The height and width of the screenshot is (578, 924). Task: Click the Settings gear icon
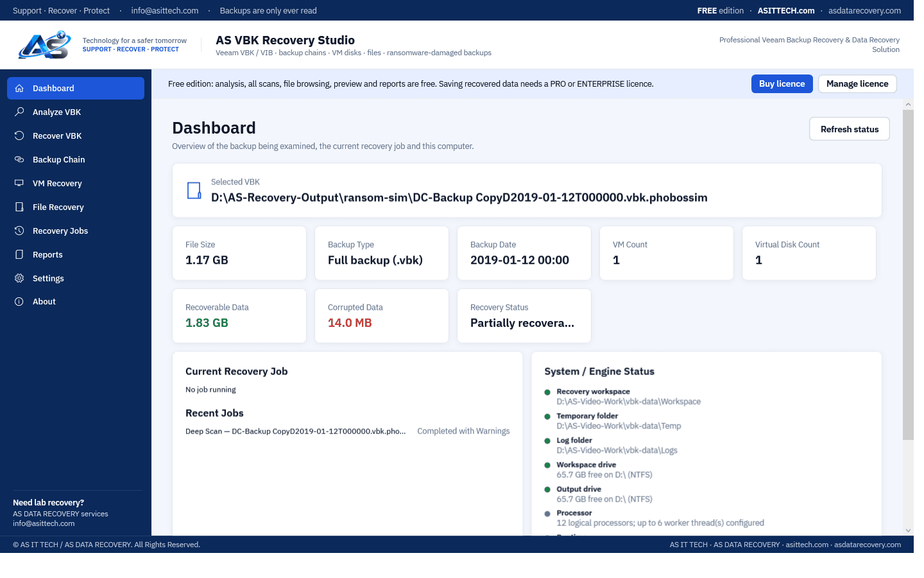pos(19,278)
